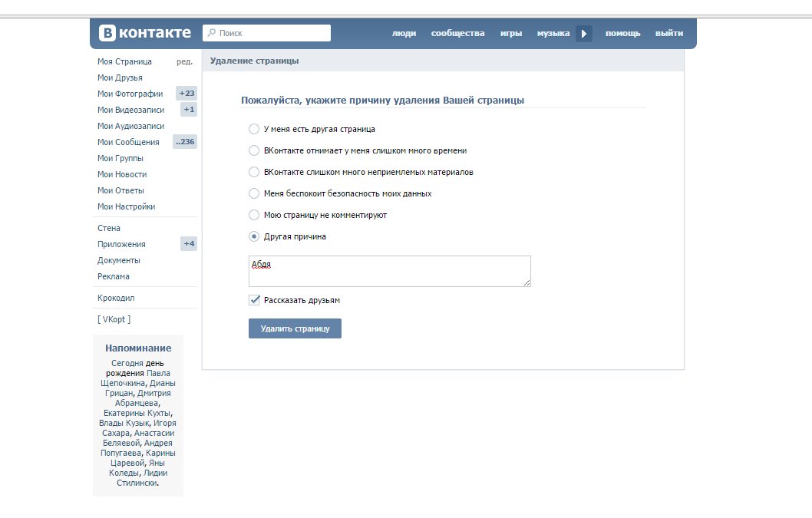The width and height of the screenshot is (812, 518).
Task: Click the '+4' applications counter badge
Action: [x=189, y=244]
